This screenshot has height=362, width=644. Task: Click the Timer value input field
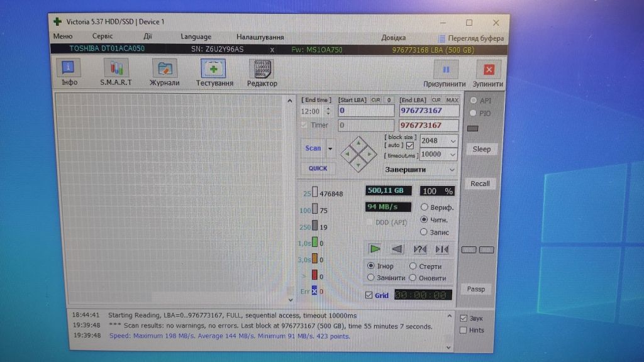pyautogui.click(x=365, y=125)
